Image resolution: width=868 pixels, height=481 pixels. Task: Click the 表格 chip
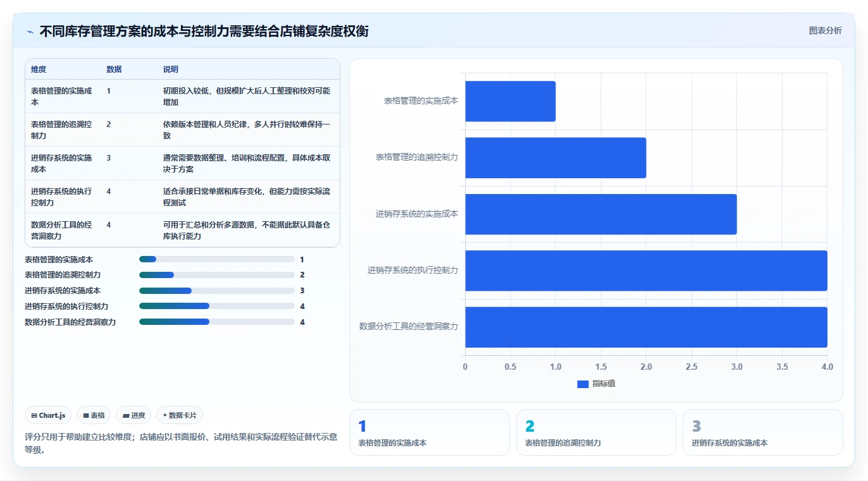94,415
